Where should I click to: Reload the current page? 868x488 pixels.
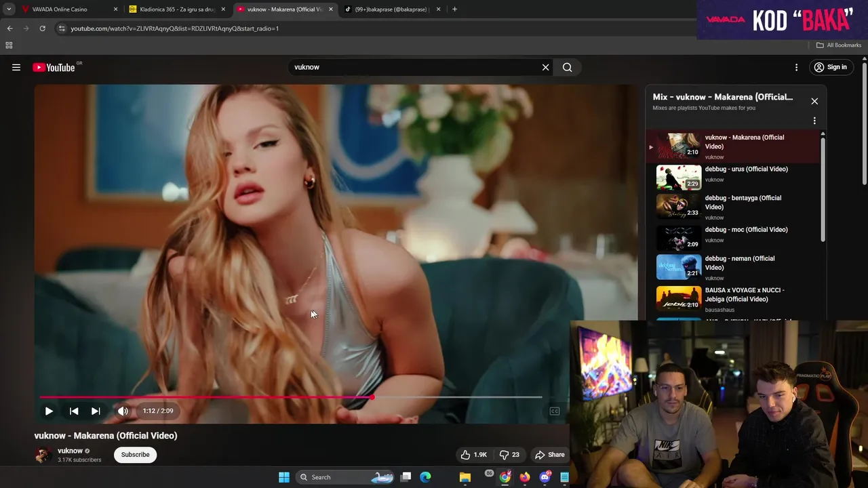(x=42, y=28)
